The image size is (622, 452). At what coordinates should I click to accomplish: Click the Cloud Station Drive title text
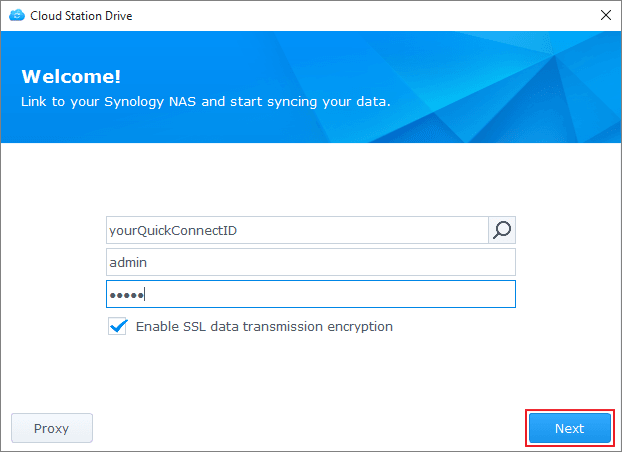pos(82,15)
